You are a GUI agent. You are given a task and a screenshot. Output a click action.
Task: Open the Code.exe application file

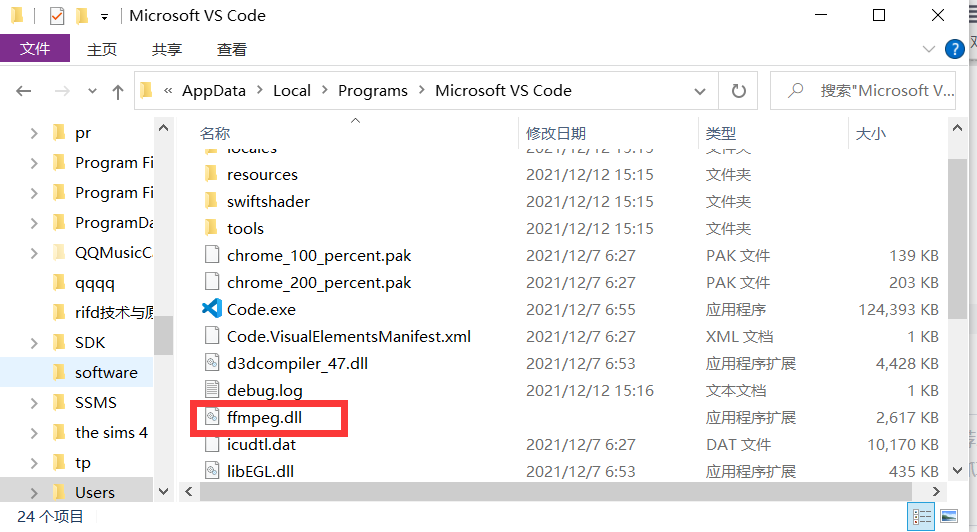(260, 310)
